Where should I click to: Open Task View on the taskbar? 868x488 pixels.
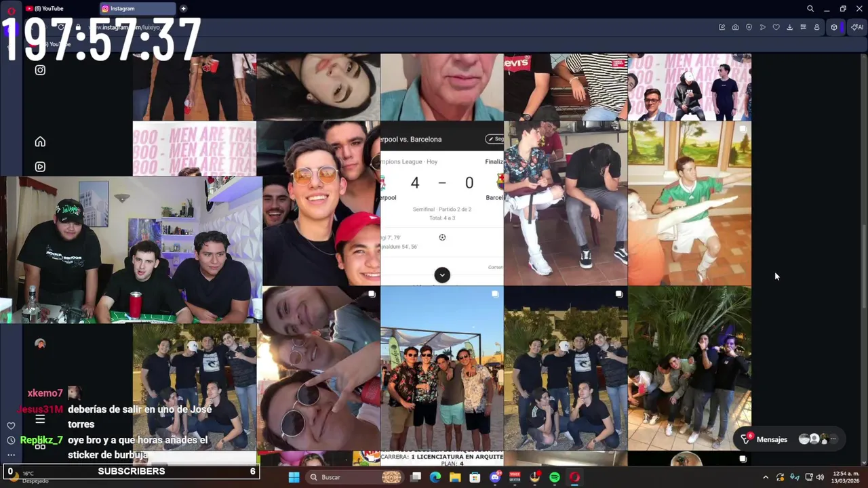[x=416, y=477]
